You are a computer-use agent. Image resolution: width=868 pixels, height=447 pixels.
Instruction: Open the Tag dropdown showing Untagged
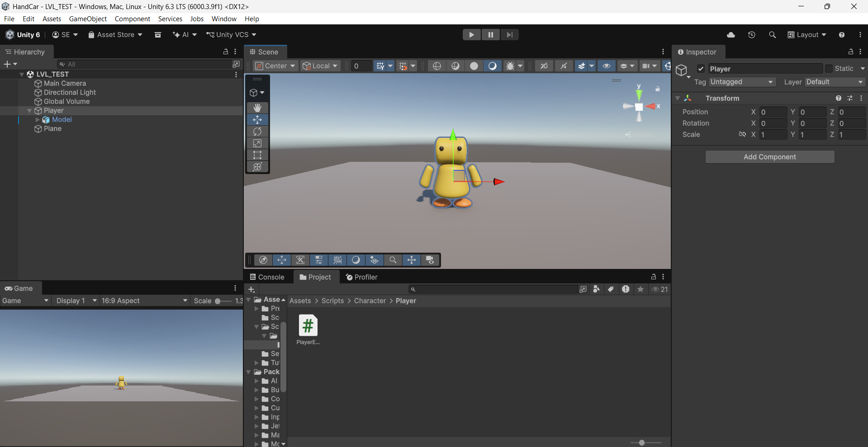(741, 82)
